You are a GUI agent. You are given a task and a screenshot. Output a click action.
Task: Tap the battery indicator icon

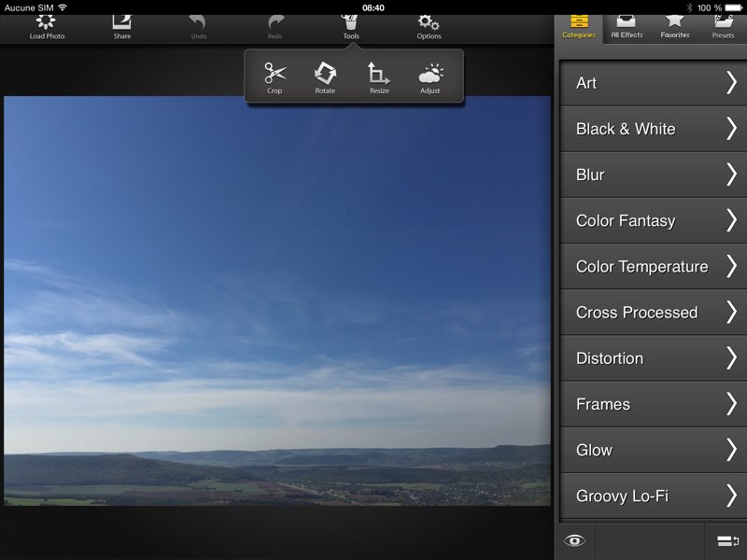point(734,7)
